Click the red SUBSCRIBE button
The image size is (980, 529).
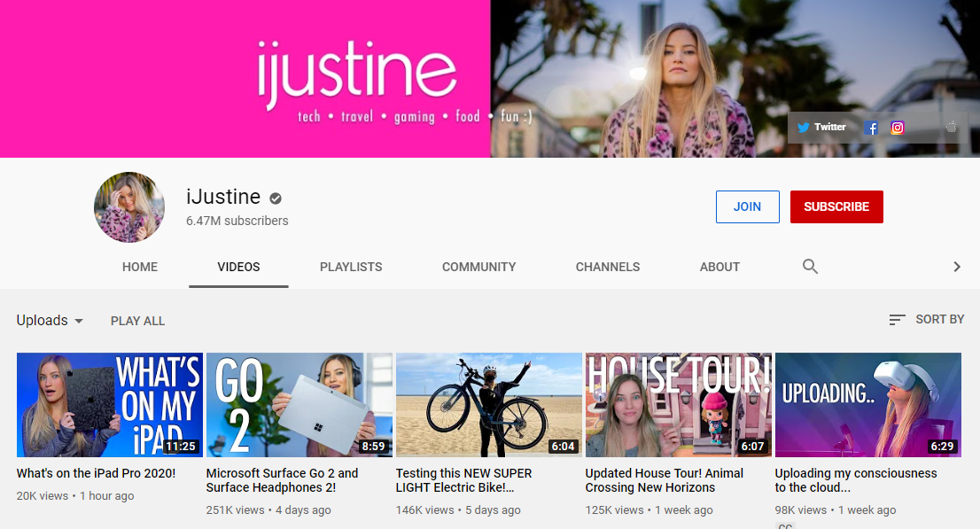click(x=836, y=207)
